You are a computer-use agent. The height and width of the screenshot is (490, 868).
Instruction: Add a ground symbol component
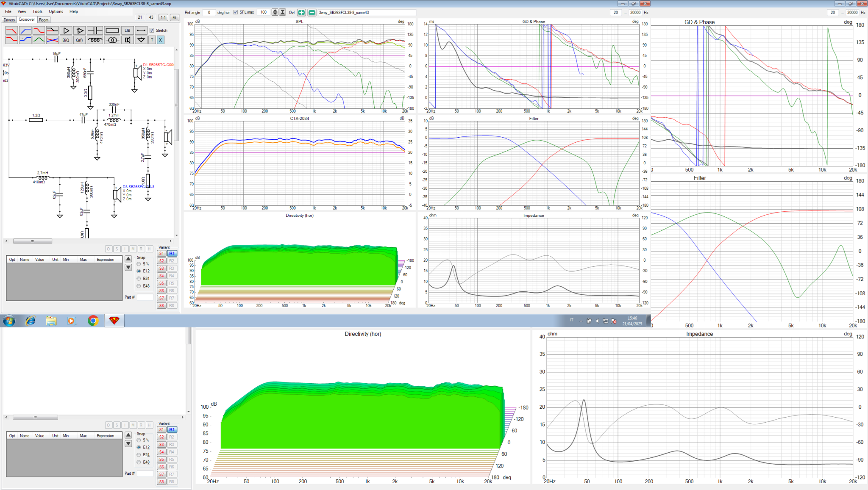(141, 40)
